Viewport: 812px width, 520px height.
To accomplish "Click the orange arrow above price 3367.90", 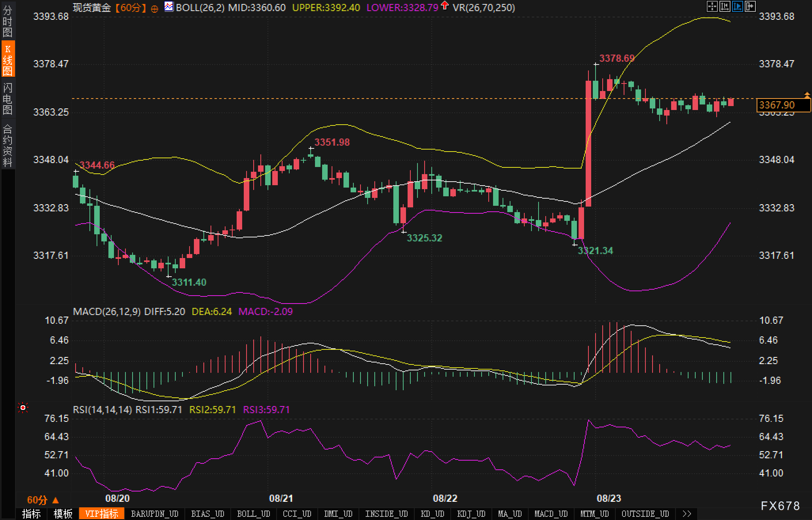I will [807, 95].
